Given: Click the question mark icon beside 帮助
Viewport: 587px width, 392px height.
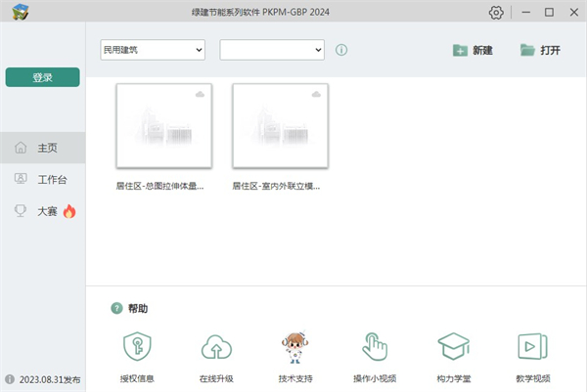Looking at the screenshot, I should click(116, 308).
